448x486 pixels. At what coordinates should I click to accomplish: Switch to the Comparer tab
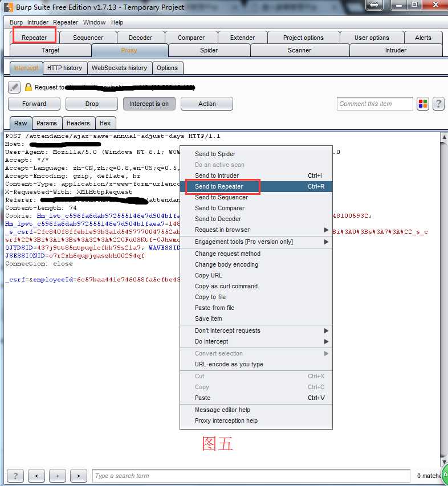(192, 38)
